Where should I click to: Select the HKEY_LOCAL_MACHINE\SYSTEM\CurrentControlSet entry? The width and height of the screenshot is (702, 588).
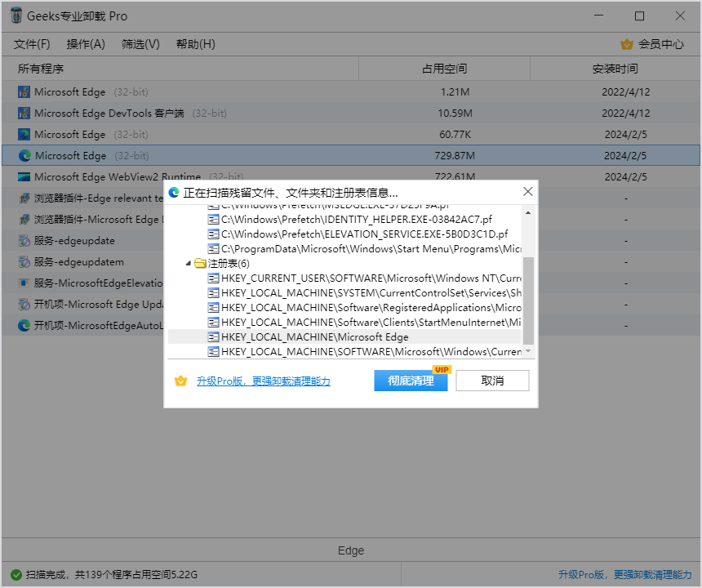[371, 293]
